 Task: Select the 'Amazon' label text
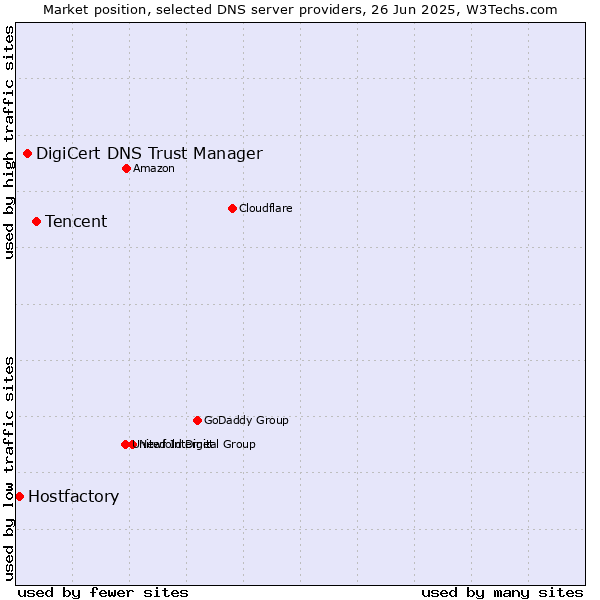click(154, 168)
